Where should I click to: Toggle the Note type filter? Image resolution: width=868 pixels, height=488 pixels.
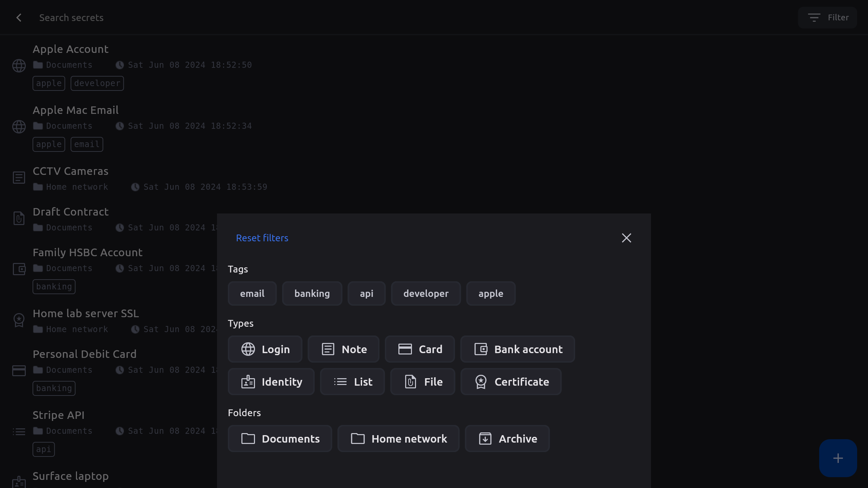click(343, 349)
